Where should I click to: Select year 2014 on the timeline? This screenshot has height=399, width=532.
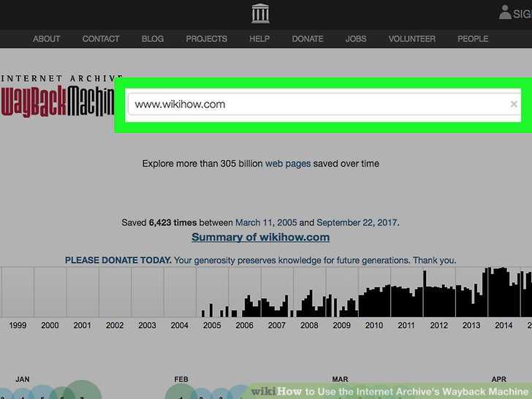[503, 325]
